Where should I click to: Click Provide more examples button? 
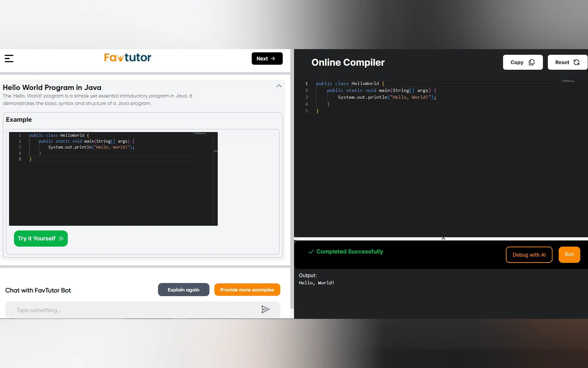(247, 290)
